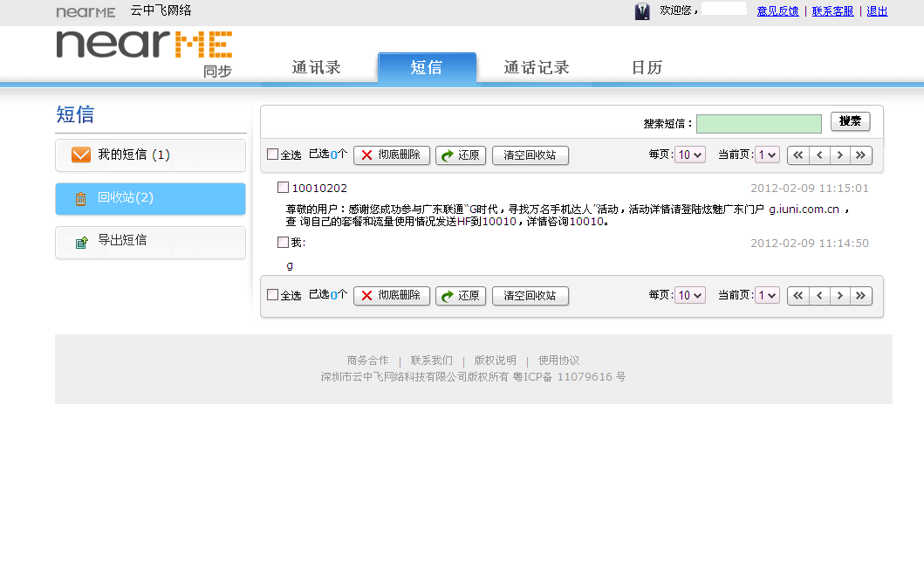This screenshot has width=924, height=584.
Task: Click 联系我们 footer link
Action: click(x=432, y=360)
